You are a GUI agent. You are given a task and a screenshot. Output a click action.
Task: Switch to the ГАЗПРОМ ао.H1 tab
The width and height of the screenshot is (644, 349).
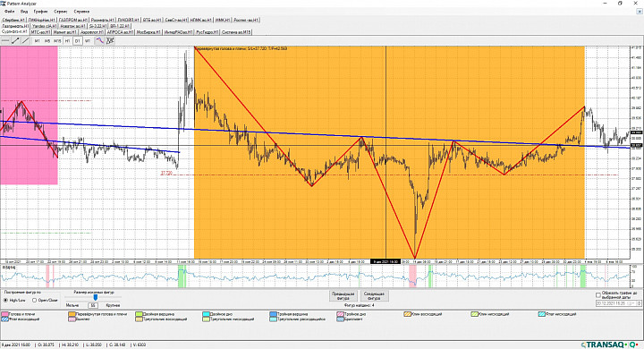tap(73, 20)
